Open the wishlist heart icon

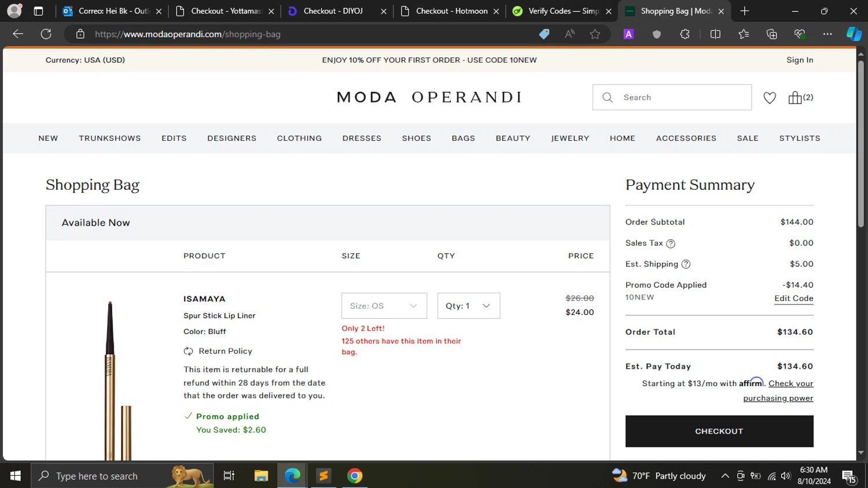(x=769, y=98)
